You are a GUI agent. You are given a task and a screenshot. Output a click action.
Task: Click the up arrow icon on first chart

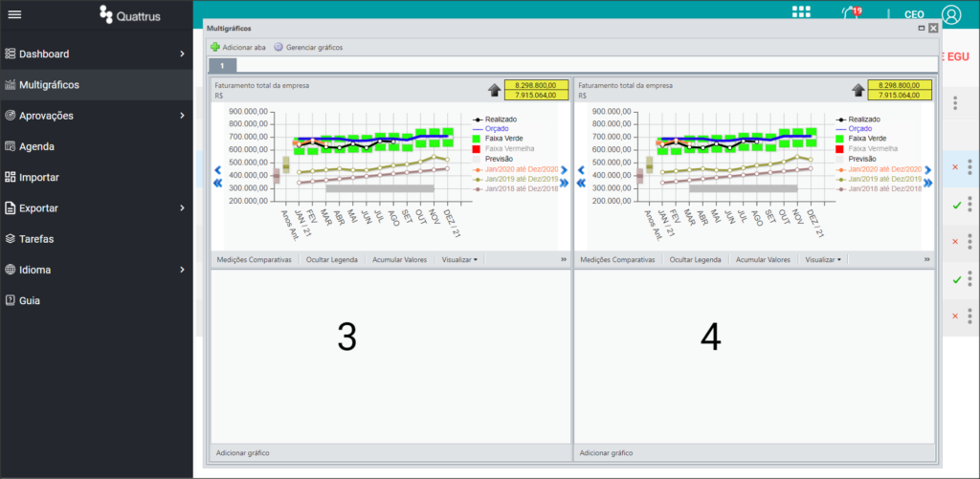point(495,91)
